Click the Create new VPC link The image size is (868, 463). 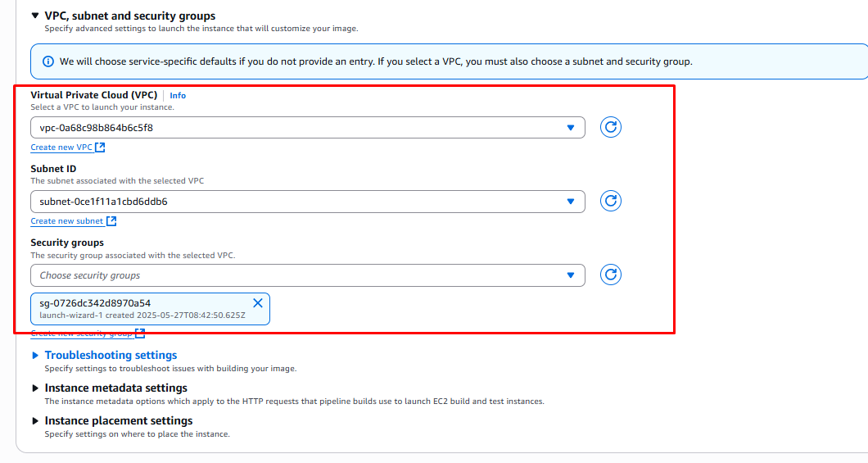coord(61,148)
